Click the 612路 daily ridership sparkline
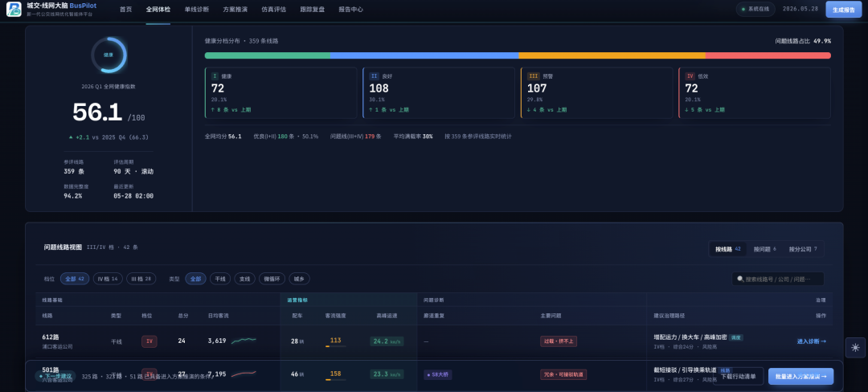This screenshot has height=392, width=868. [x=244, y=341]
